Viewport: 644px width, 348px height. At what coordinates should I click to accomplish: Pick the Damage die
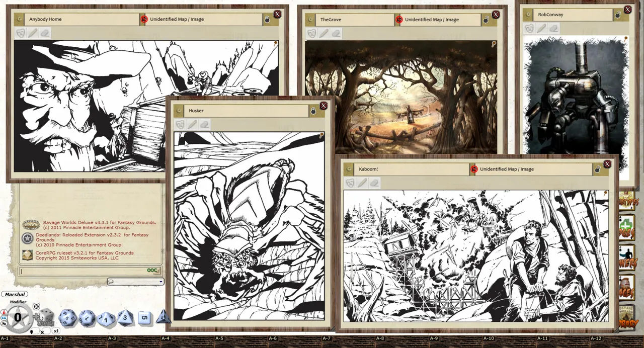(x=46, y=318)
